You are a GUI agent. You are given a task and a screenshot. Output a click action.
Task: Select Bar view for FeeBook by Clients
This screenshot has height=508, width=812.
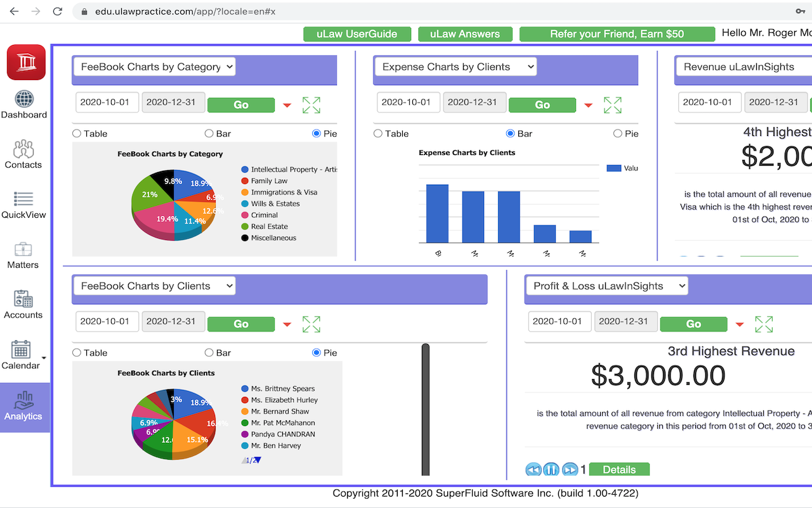pyautogui.click(x=209, y=352)
